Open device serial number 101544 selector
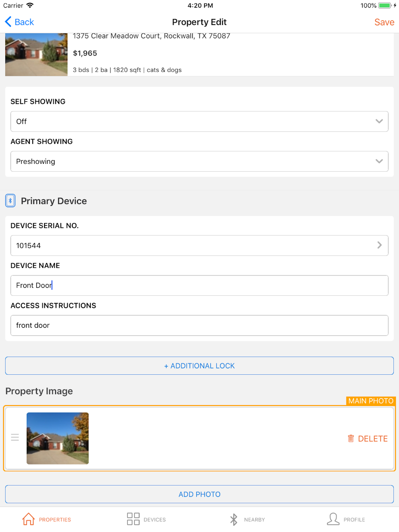This screenshot has width=399, height=532. point(199,246)
